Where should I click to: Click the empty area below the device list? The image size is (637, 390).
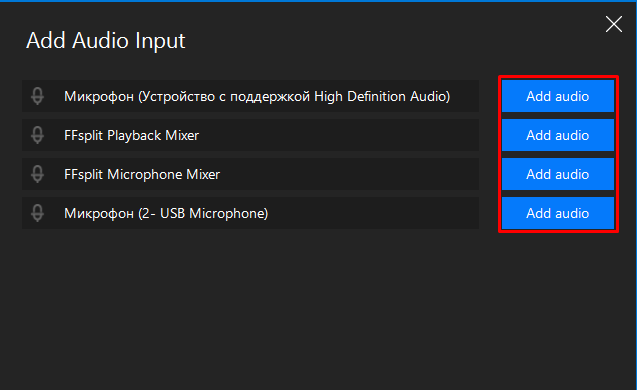[x=317, y=309]
